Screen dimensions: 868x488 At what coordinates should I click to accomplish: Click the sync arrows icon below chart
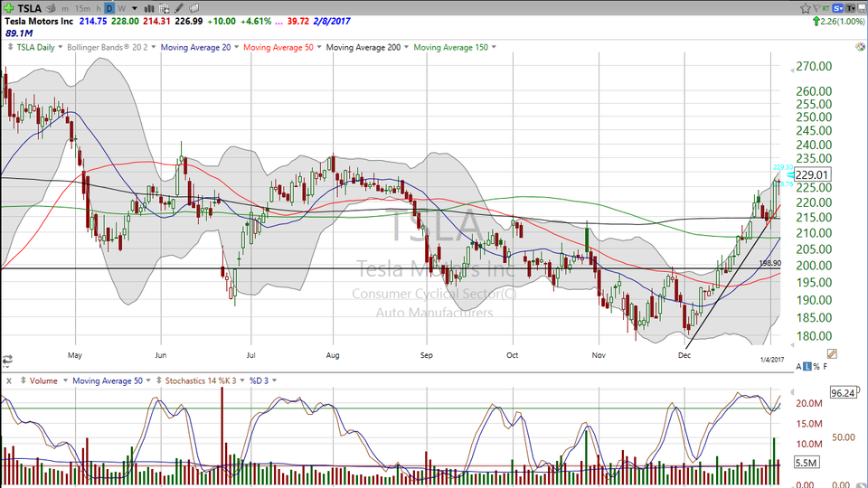[7, 361]
